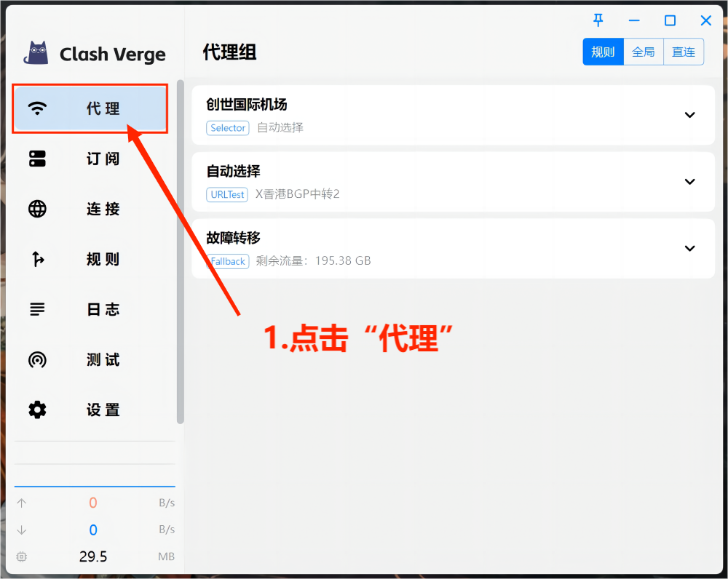The width and height of the screenshot is (728, 579).
Task: Switch proxy mode to 规则
Action: coord(603,52)
